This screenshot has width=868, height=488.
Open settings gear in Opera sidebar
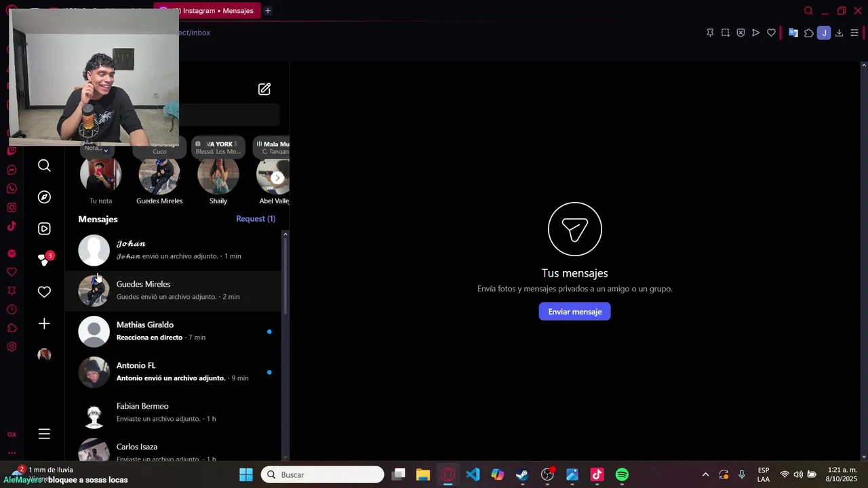(12, 347)
